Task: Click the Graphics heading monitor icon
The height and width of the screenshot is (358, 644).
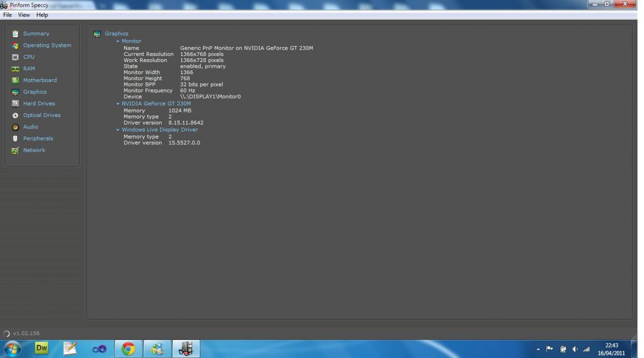Action: pos(97,34)
